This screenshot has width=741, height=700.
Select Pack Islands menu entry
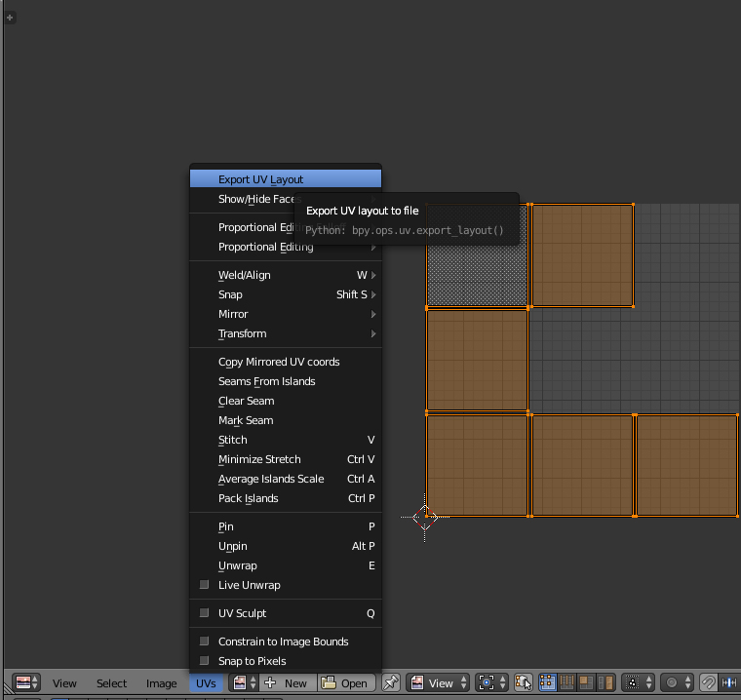click(x=249, y=498)
